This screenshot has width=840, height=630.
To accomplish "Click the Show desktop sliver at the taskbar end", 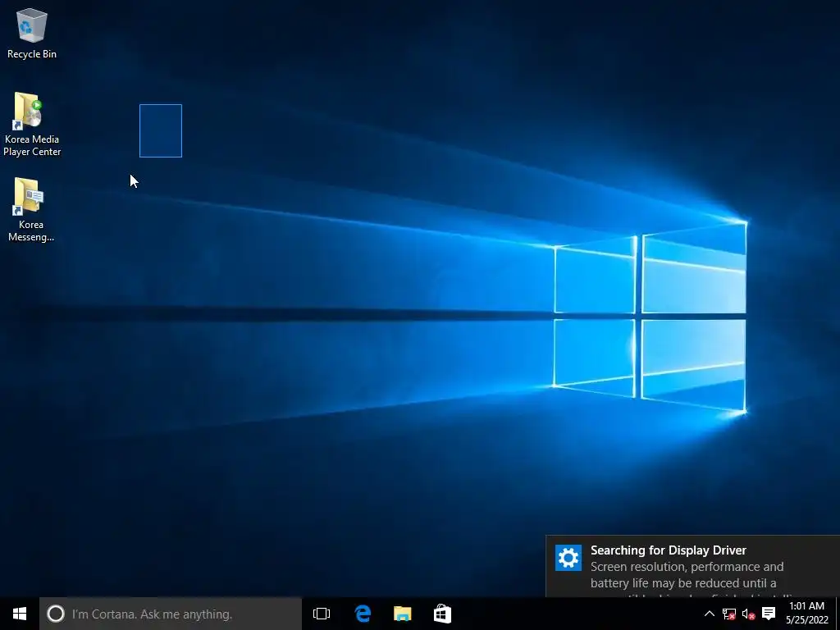I will [838, 614].
